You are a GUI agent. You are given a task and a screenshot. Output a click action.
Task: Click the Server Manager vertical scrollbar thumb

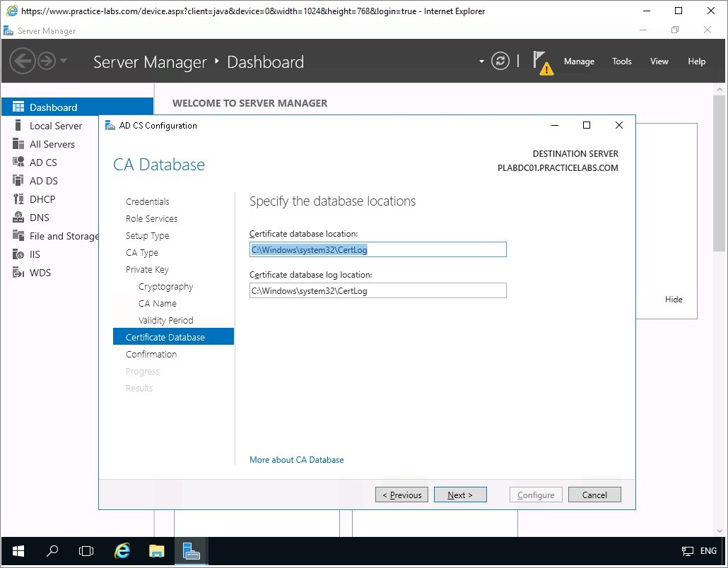[x=720, y=173]
